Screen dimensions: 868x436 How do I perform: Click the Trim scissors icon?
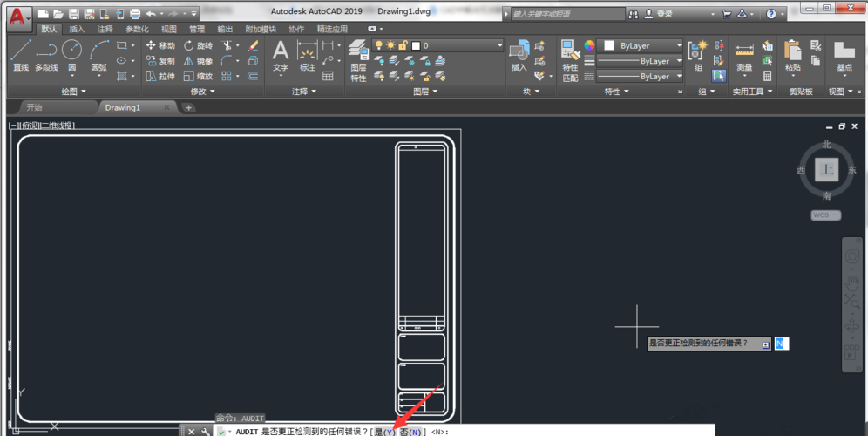click(227, 45)
